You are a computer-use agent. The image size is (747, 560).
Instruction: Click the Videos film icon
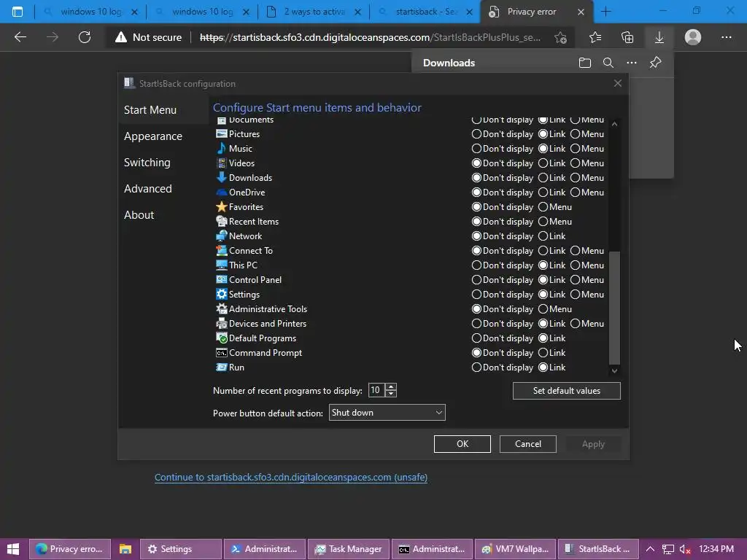tap(222, 163)
